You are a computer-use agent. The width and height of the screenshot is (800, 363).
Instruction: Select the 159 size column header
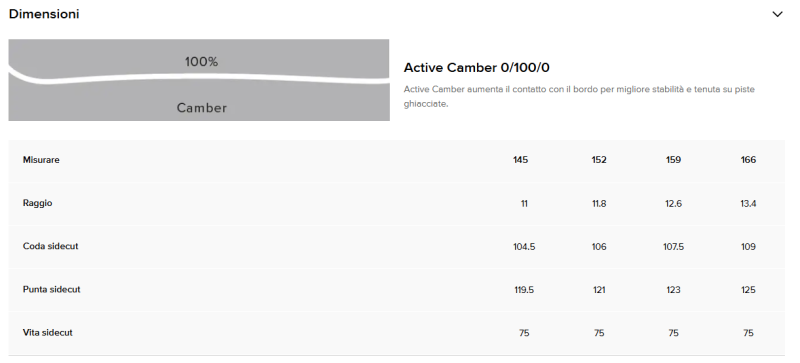[x=673, y=160]
